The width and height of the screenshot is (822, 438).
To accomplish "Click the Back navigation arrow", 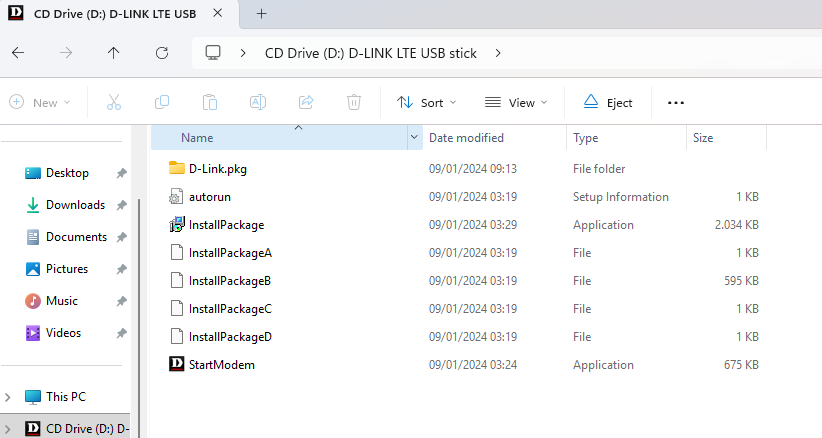I will [x=18, y=53].
